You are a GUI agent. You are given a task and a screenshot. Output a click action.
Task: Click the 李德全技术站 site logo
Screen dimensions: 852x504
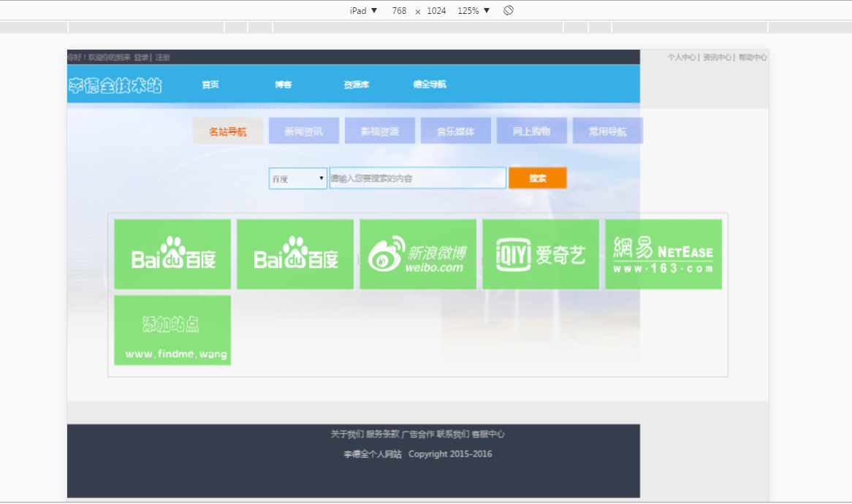tap(115, 85)
